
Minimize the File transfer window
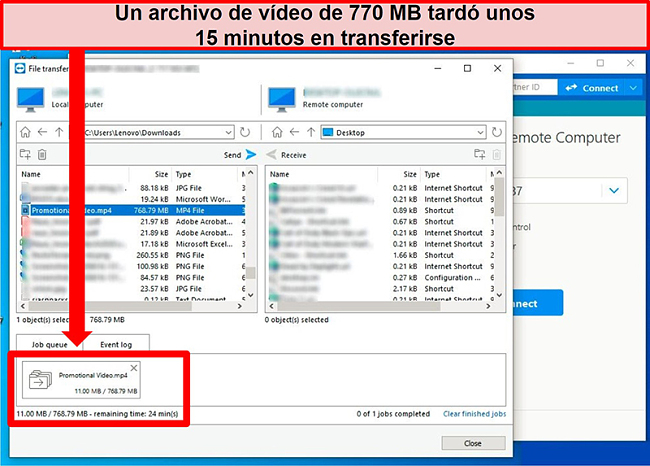click(438, 68)
